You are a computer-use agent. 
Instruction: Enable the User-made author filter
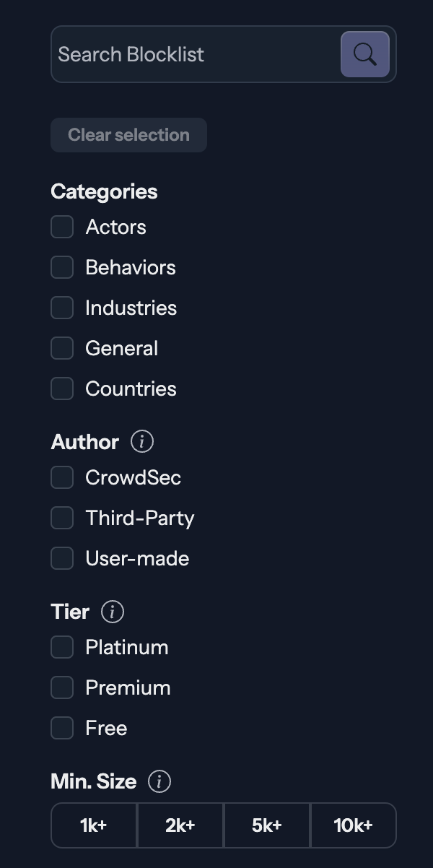(62, 558)
